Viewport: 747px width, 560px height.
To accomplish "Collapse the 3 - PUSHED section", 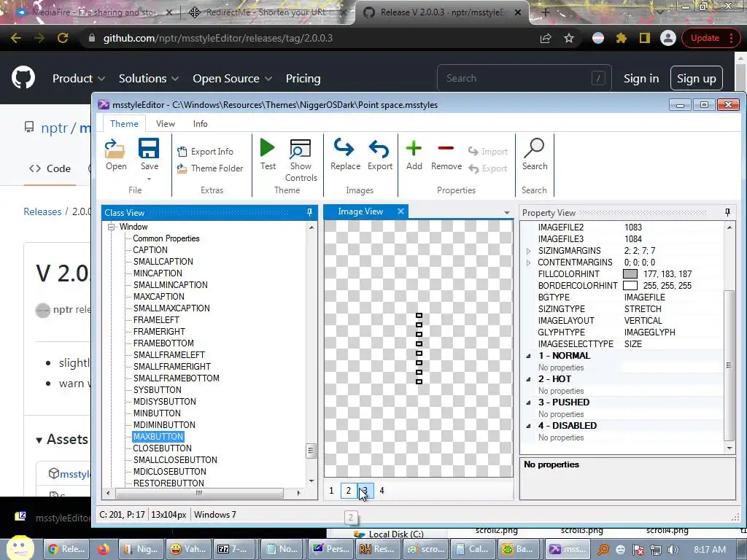I will point(528,402).
